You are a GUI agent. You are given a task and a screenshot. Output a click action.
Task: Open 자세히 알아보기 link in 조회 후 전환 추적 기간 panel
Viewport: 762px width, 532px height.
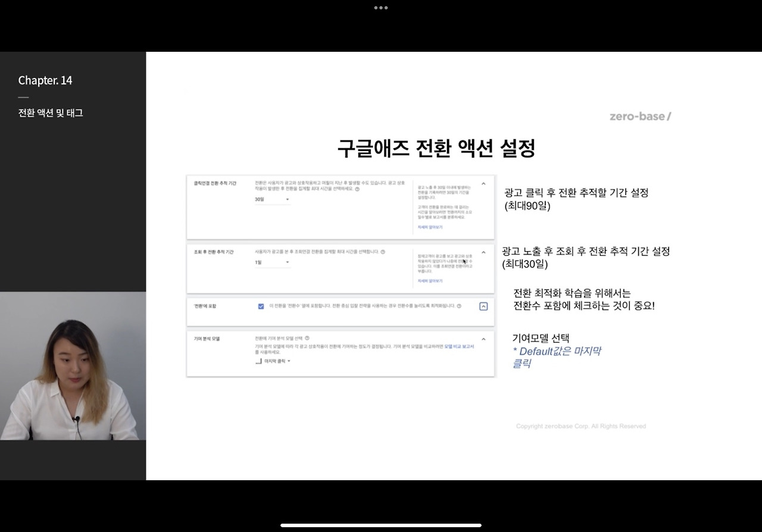(430, 281)
